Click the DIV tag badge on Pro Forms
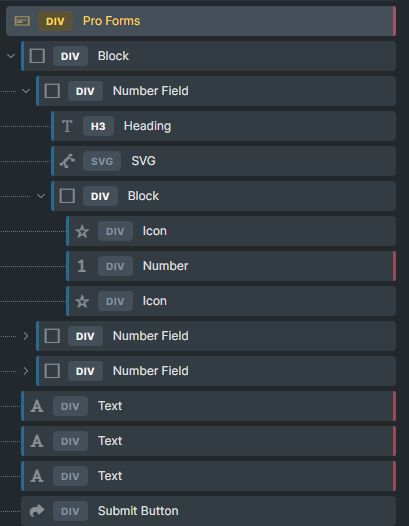 pyautogui.click(x=55, y=21)
